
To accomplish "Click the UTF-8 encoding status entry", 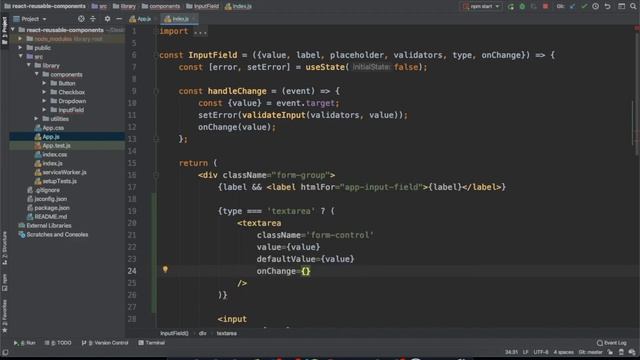I will [541, 352].
